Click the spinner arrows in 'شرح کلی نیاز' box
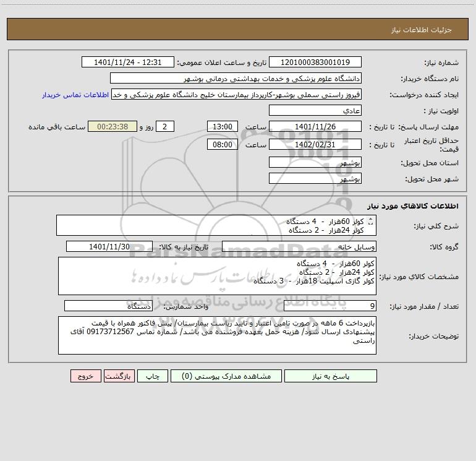This screenshot has height=461, width=476. pyautogui.click(x=370, y=222)
